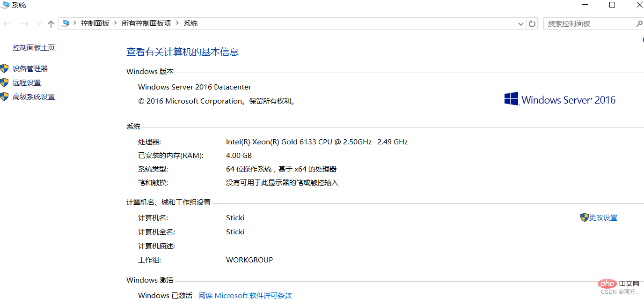
Task: Select WORKGROUP workgroup value
Action: [x=249, y=260]
